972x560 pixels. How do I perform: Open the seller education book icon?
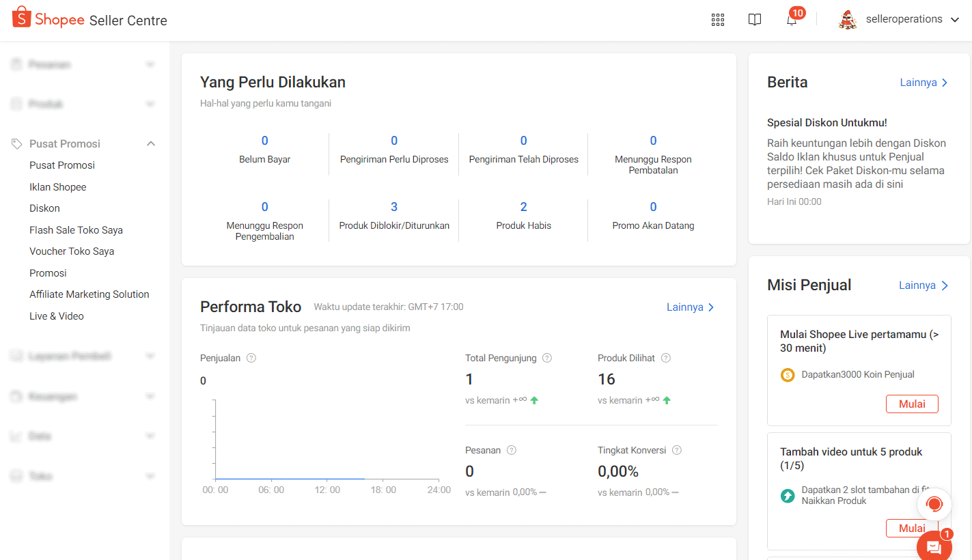coord(754,20)
